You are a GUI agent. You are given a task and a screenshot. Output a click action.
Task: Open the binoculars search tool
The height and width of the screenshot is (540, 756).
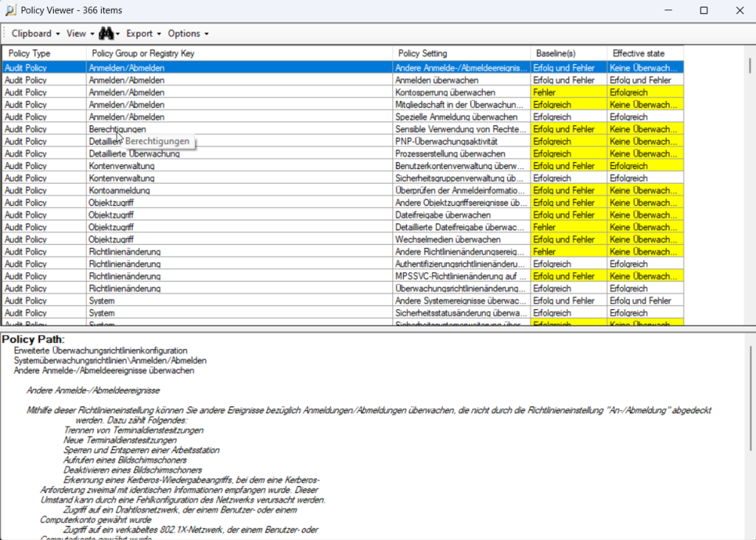(109, 34)
